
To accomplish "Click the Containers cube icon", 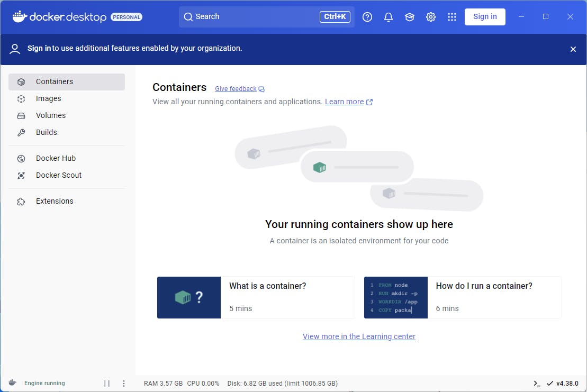I will pos(21,81).
